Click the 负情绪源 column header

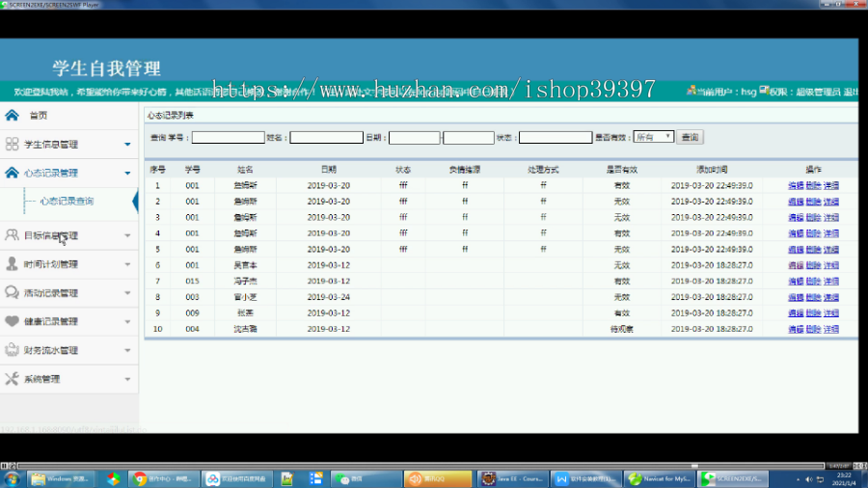click(x=465, y=170)
